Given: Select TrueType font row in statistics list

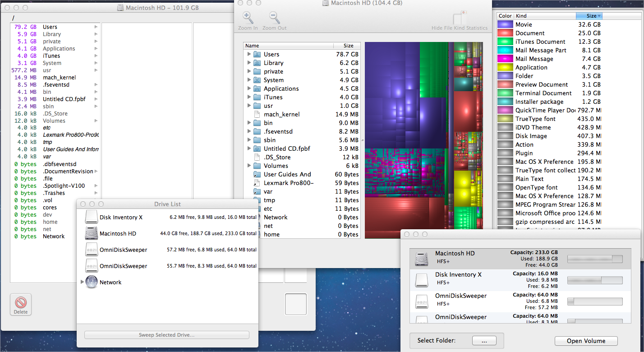Looking at the screenshot, I should (x=549, y=119).
